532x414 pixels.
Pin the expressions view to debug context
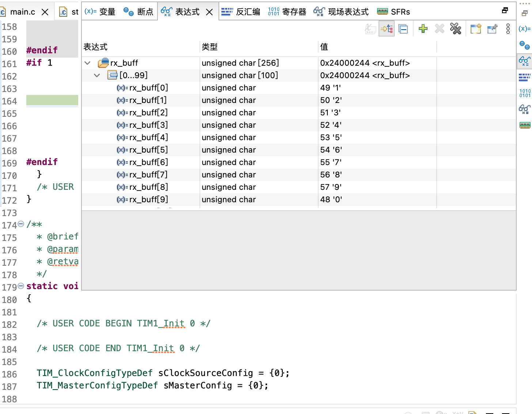tap(492, 28)
